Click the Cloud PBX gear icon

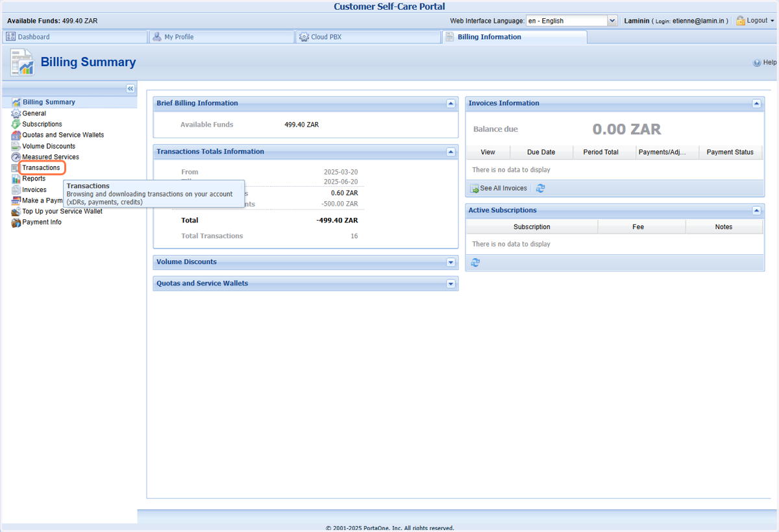point(304,37)
